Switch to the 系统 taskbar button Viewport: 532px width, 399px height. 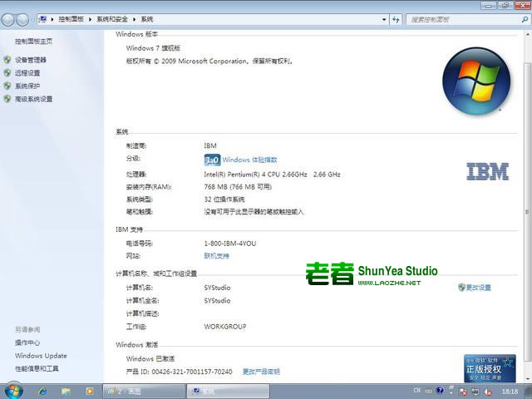228,392
